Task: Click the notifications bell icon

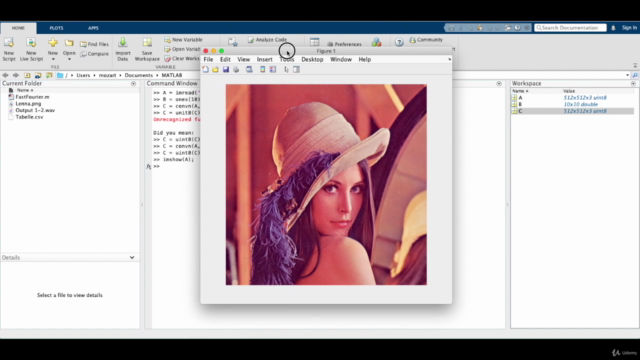Action: [x=613, y=28]
